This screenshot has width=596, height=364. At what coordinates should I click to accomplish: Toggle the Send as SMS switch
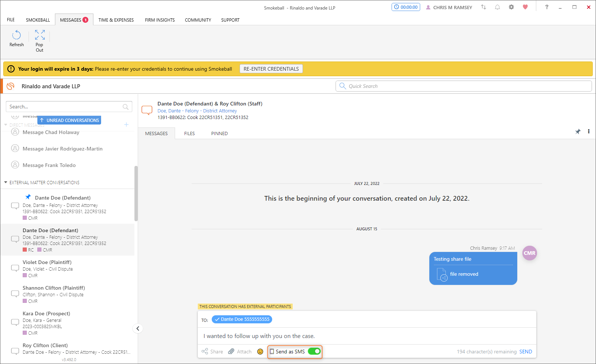point(314,352)
